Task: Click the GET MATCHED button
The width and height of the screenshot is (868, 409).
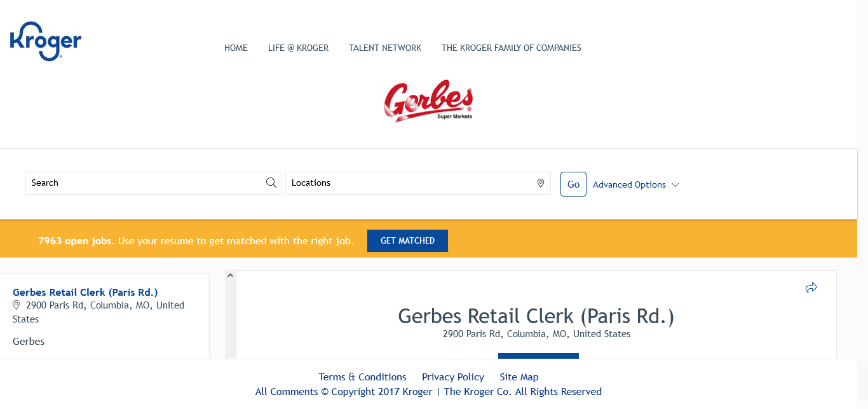Action: coord(407,240)
